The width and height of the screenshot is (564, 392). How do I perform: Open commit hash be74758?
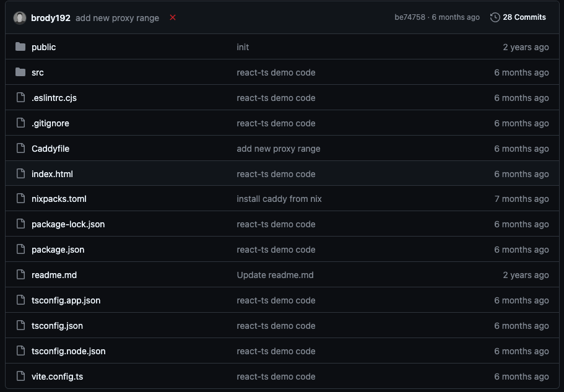(x=410, y=17)
